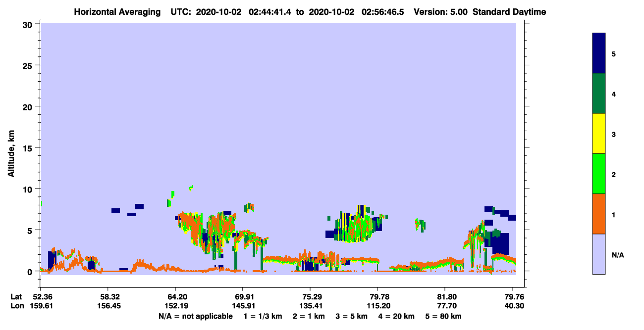Click the yellow colorbar segment labeled 3

(x=599, y=134)
